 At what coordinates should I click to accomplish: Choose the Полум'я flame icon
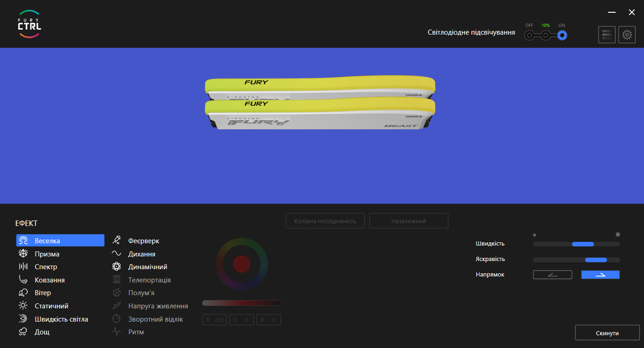[117, 292]
